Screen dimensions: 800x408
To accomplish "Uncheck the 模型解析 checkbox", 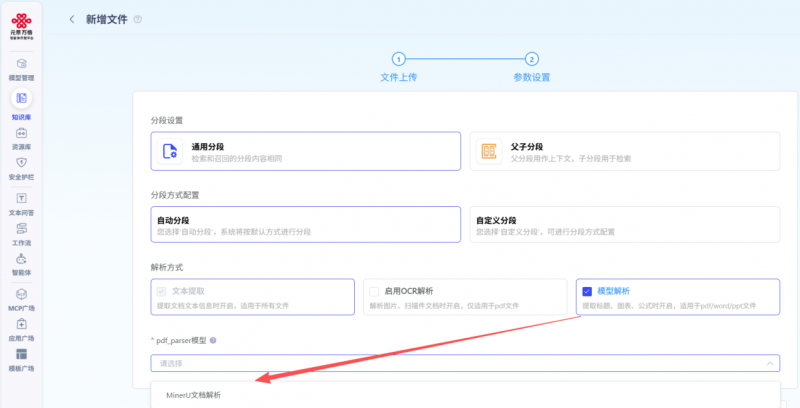I will [587, 291].
